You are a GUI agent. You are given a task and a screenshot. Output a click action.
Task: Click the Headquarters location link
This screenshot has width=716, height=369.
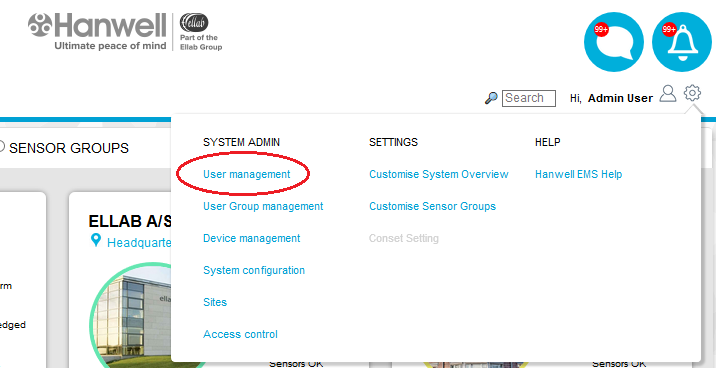point(139,242)
